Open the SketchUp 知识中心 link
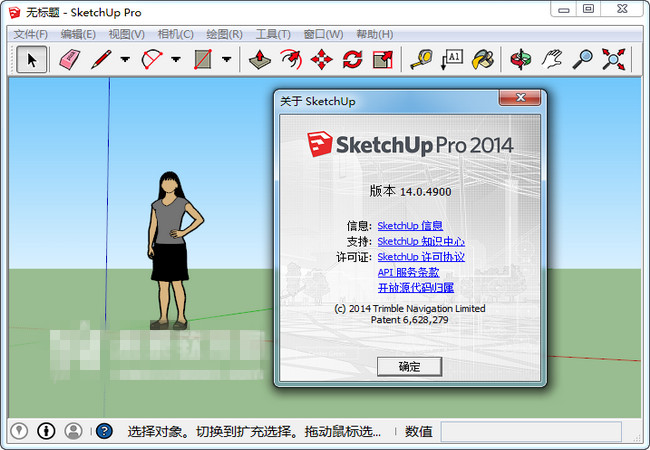The image size is (650, 450). click(x=421, y=242)
